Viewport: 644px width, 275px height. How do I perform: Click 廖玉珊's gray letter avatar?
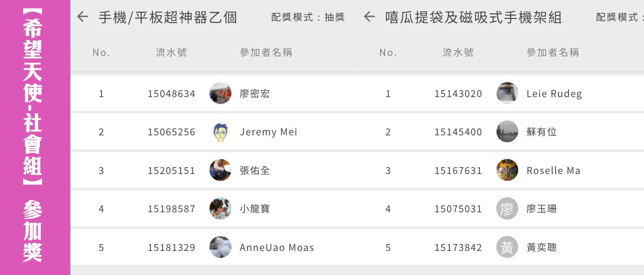507,209
